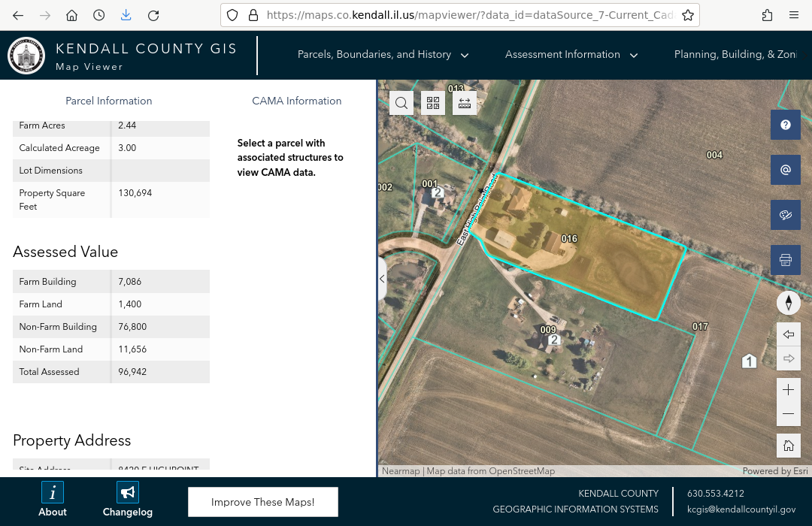Open the help question mark button

[x=786, y=125]
